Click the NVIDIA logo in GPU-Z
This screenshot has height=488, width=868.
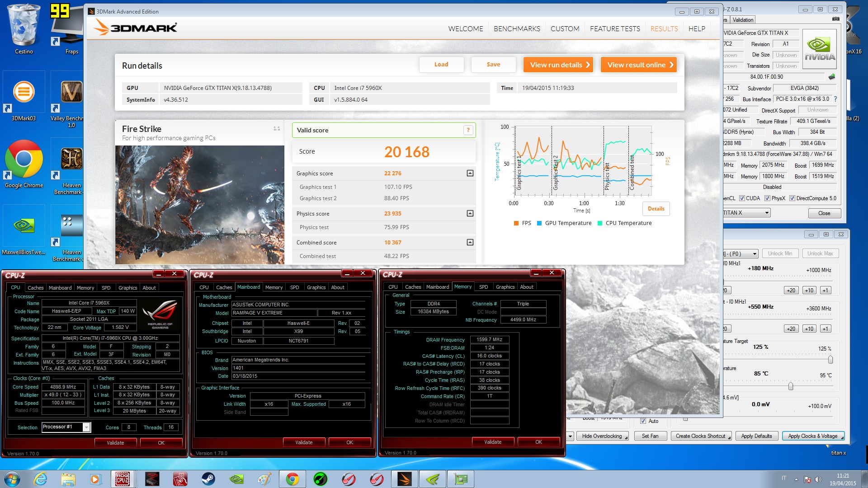pyautogui.click(x=819, y=49)
